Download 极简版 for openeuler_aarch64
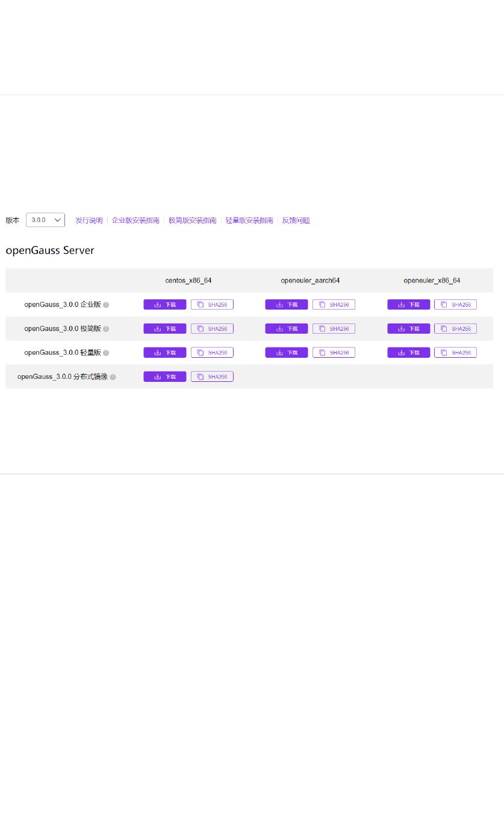This screenshot has height=830, width=504. coord(287,329)
